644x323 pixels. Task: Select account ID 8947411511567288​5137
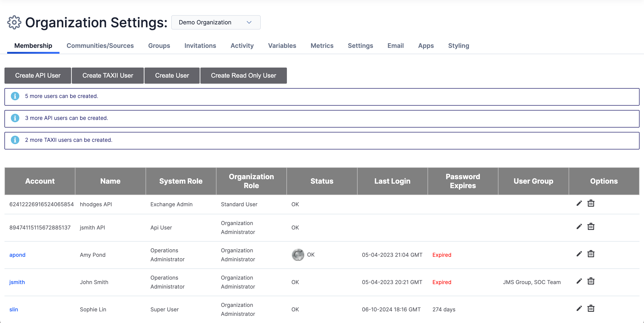(x=40, y=227)
